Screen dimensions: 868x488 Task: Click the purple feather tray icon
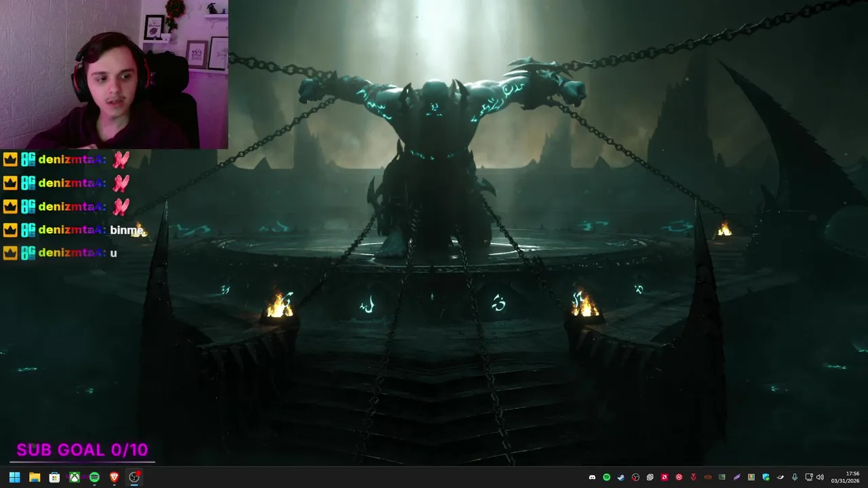coord(736,477)
